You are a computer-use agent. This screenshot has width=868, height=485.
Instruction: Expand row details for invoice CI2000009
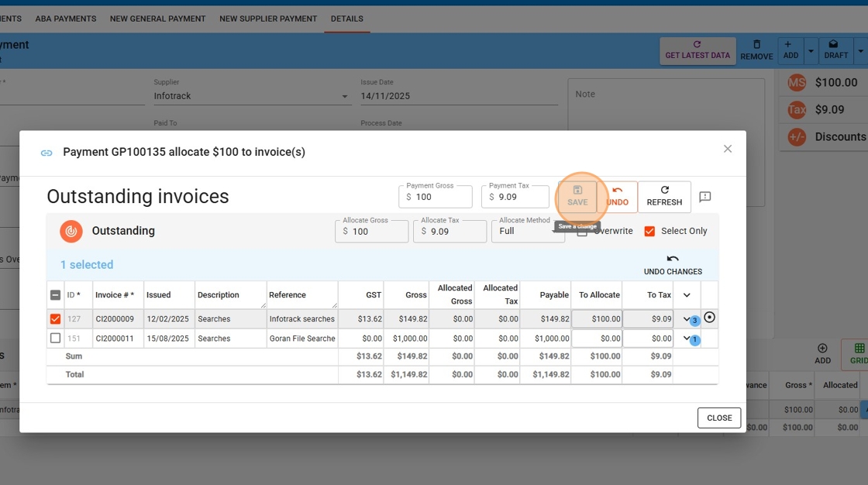[x=687, y=318]
